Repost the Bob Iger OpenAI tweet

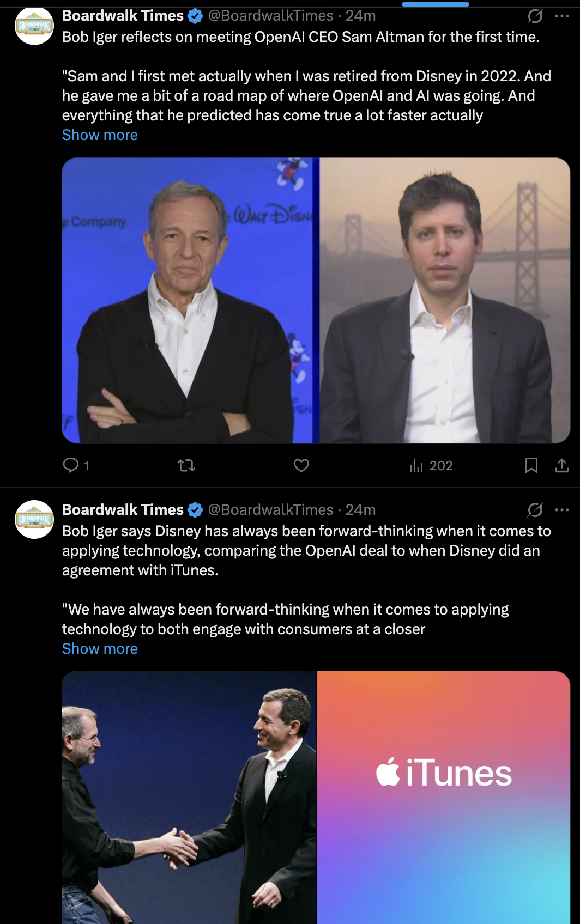[186, 465]
